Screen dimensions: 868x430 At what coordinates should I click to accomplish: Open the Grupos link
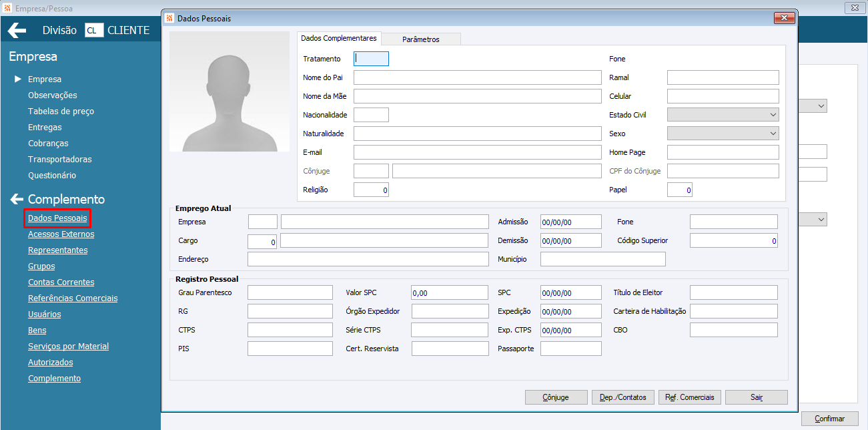(x=41, y=266)
